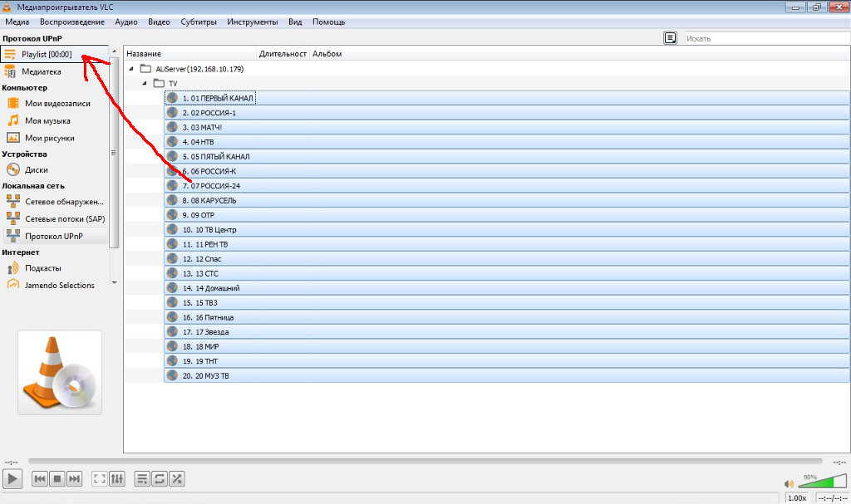Focus the Искать search field
Image resolution: width=851 pixels, height=504 pixels.
click(x=766, y=38)
